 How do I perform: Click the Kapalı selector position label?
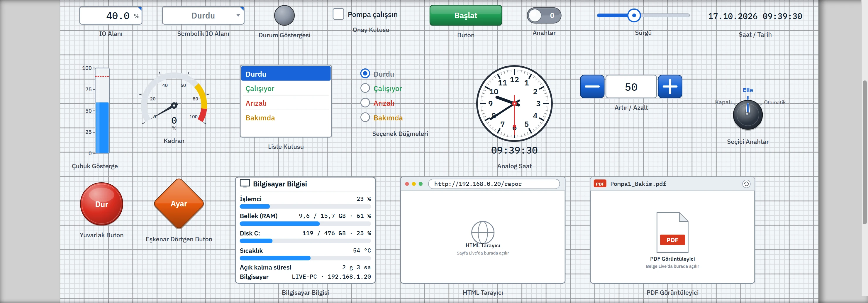[x=723, y=102]
